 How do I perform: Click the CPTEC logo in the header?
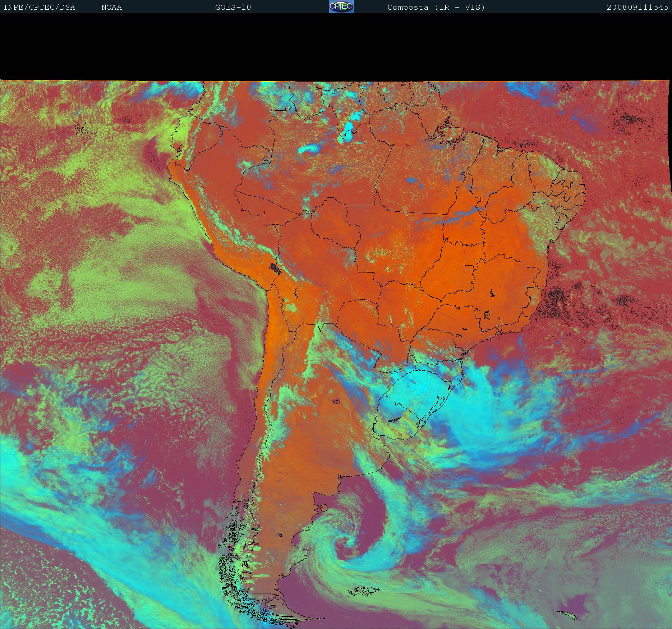[341, 7]
